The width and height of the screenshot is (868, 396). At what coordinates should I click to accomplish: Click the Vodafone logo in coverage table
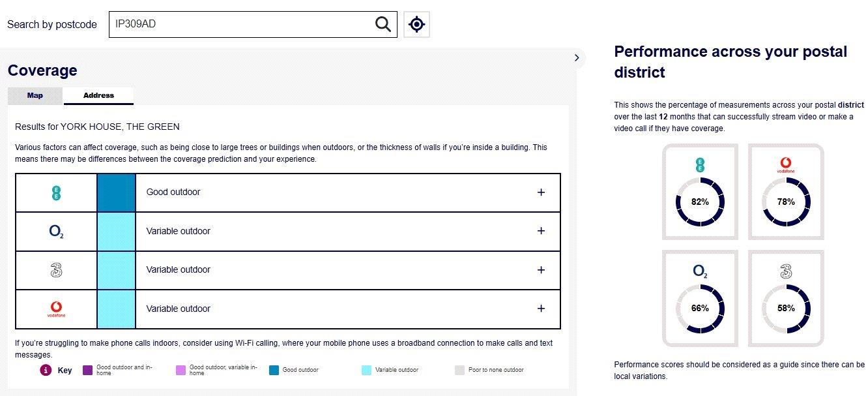click(56, 309)
